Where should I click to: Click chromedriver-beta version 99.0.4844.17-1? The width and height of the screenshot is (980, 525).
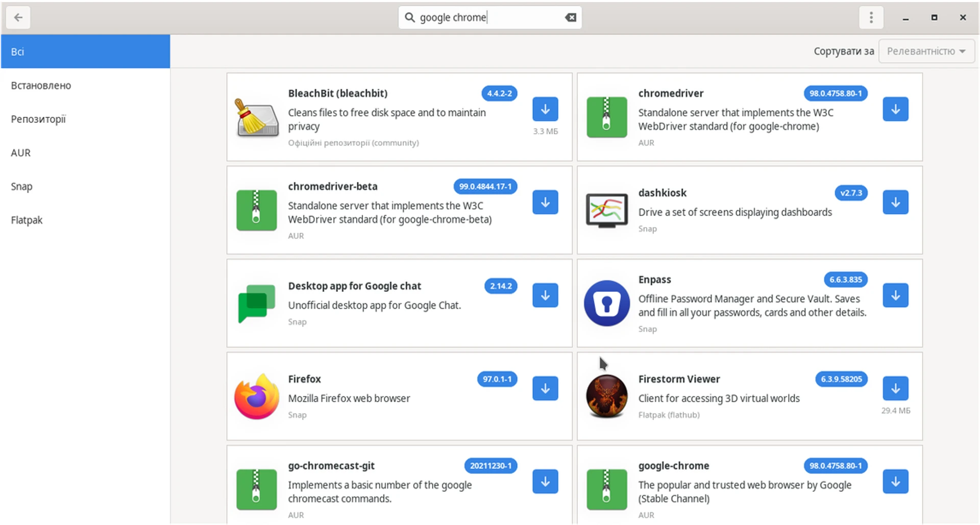click(x=485, y=186)
